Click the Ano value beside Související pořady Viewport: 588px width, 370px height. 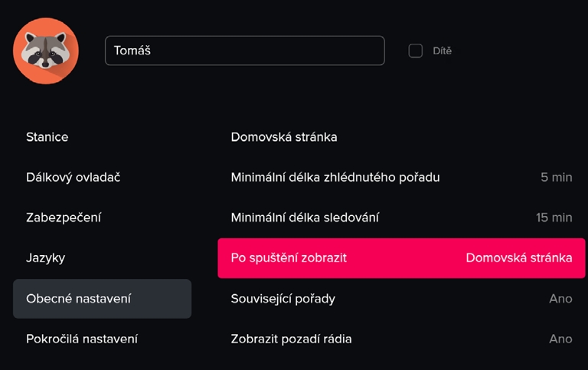[560, 299]
